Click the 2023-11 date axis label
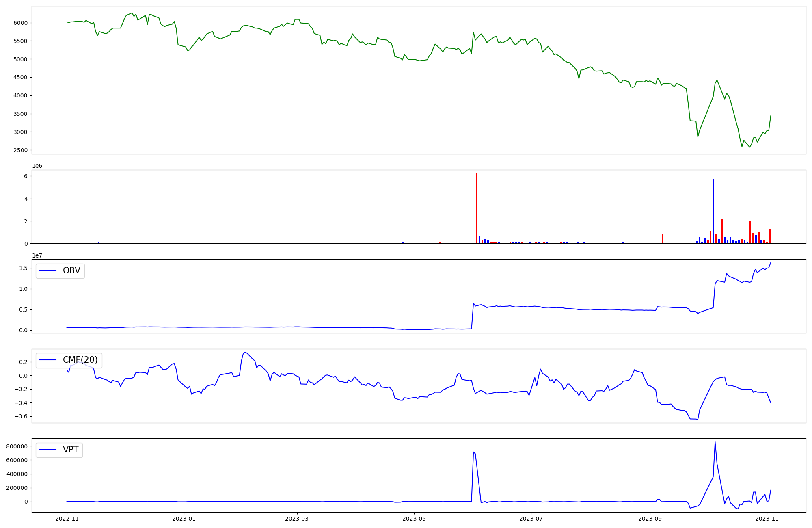This screenshot has height=528, width=812. point(767,519)
